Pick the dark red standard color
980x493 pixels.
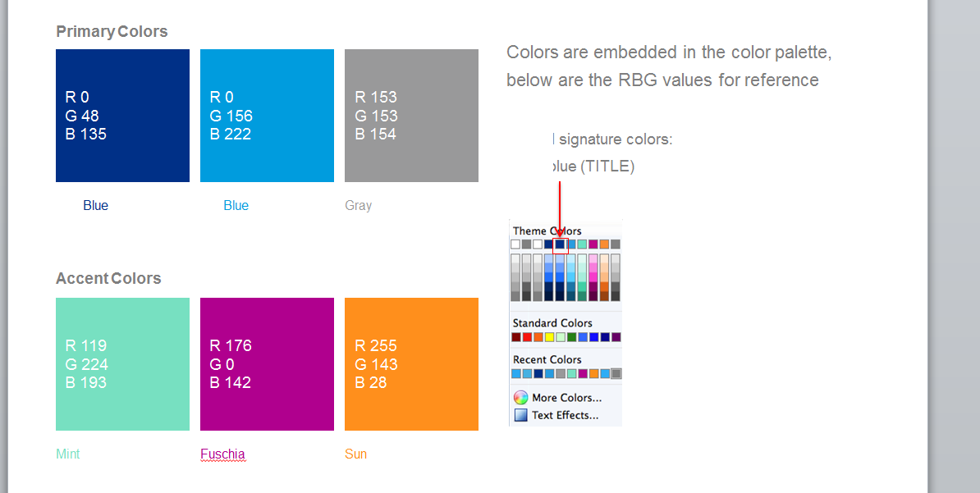[515, 337]
